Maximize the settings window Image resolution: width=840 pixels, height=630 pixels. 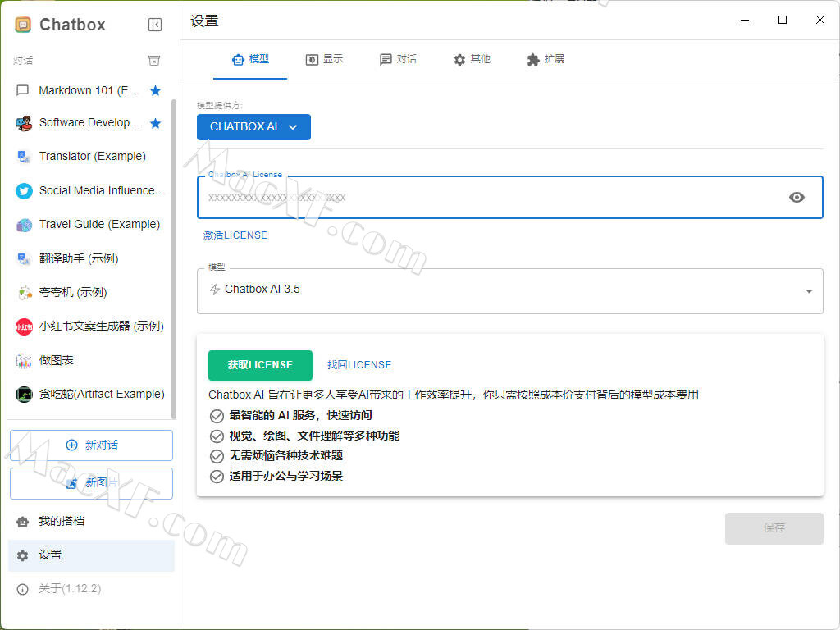coord(782,21)
